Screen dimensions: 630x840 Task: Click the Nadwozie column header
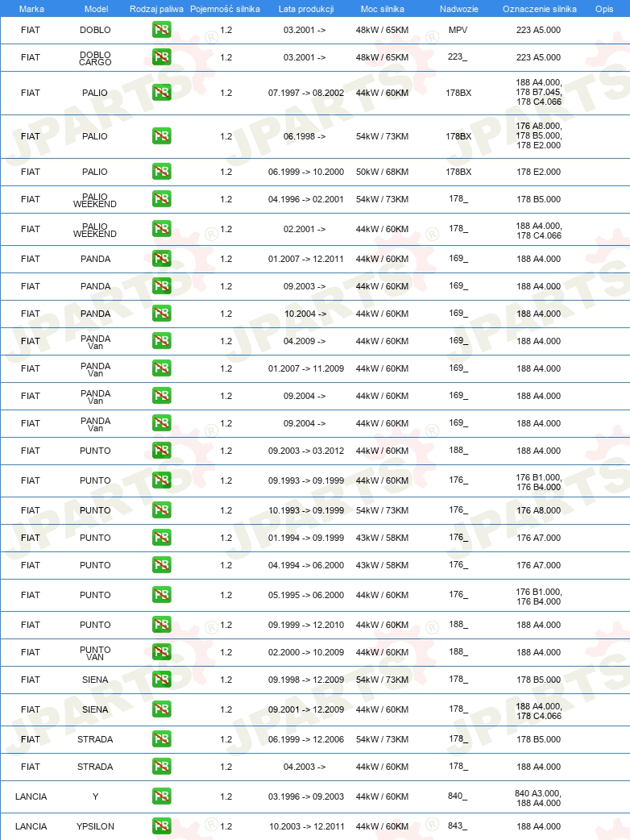(x=458, y=9)
